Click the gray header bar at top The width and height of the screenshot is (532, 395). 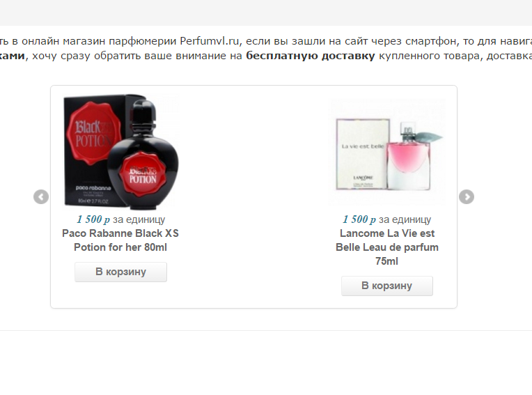(266, 13)
